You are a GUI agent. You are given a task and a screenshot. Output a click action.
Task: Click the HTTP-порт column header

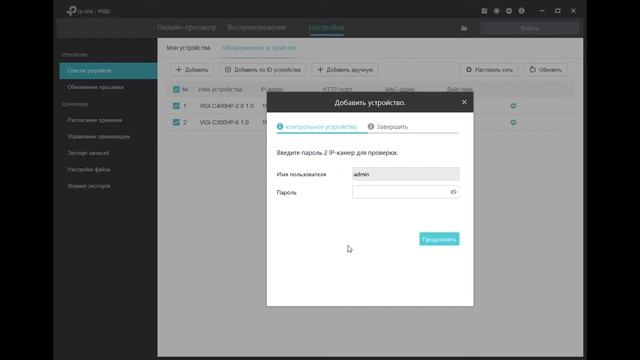[337, 89]
